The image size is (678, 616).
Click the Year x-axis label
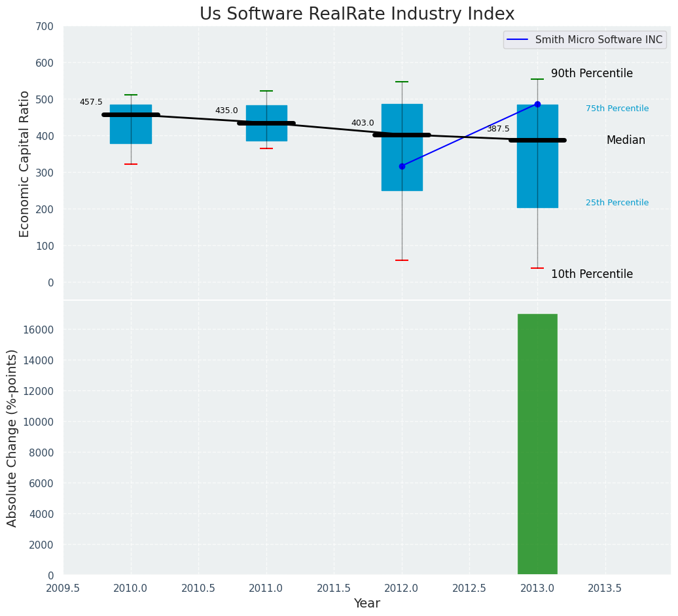pyautogui.click(x=366, y=604)
